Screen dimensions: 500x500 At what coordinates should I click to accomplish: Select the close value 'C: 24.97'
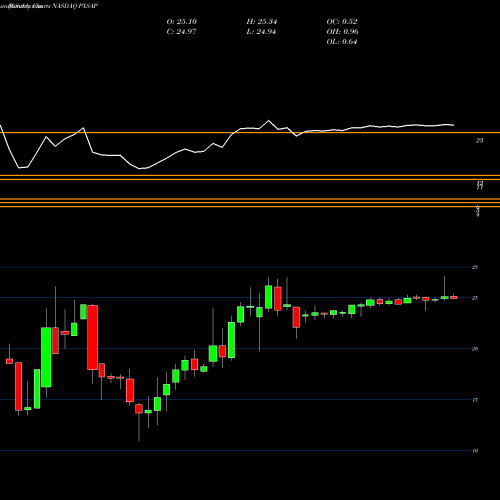tap(181, 32)
